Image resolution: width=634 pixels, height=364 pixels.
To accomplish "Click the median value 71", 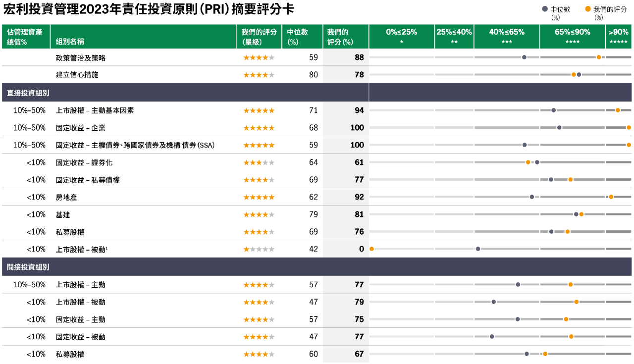I will pos(314,110).
